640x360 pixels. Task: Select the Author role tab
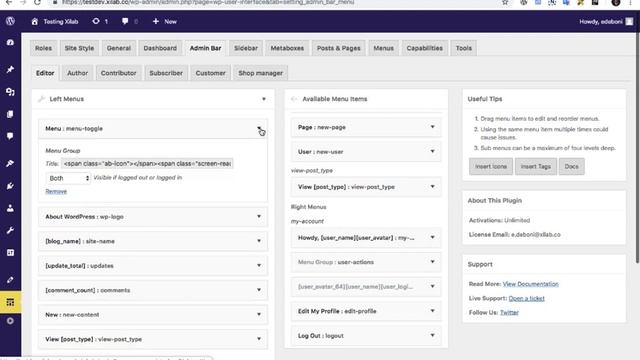(x=78, y=73)
